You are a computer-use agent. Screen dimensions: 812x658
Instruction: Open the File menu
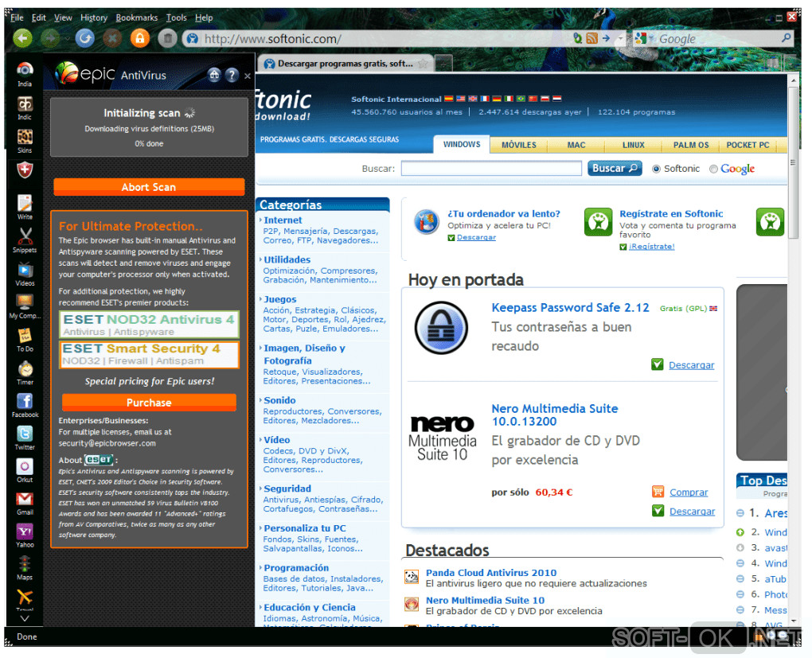(x=17, y=18)
